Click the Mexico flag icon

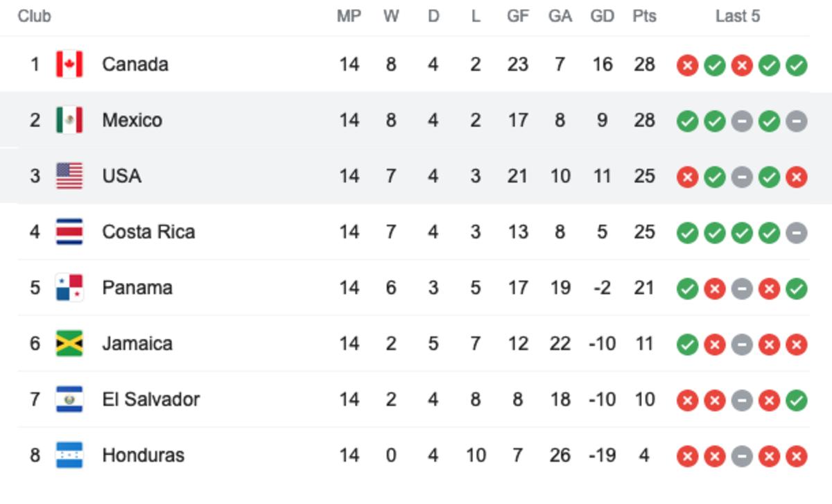[x=69, y=120]
